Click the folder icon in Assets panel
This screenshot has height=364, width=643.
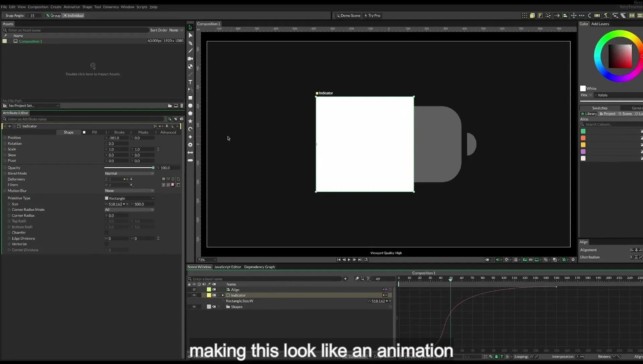[x=169, y=106]
